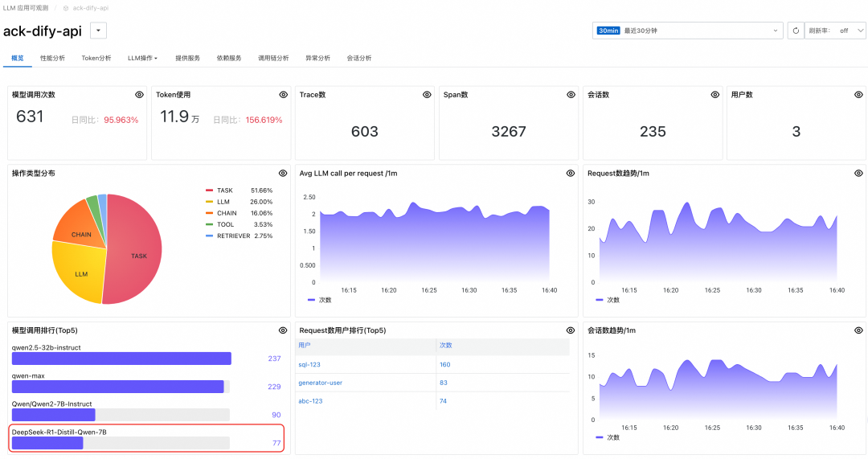Click the DeepSeek-R1-Distill-Qwen-7B bar
The width and height of the screenshot is (868, 459).
point(48,443)
